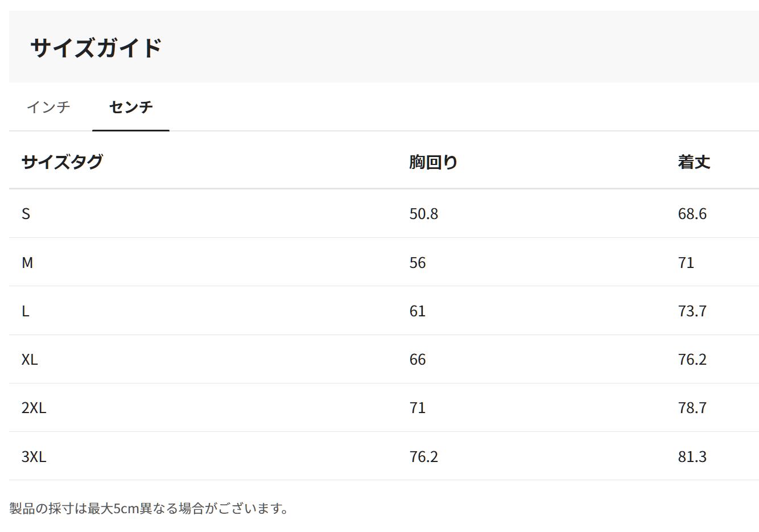
Task: Select the センチ tab
Action: pyautogui.click(x=131, y=107)
